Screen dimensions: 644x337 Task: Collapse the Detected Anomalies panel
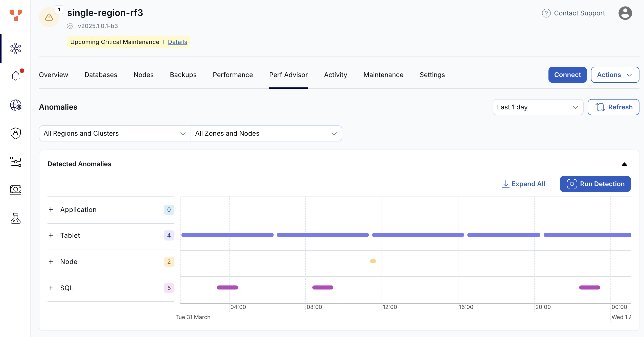click(x=624, y=164)
